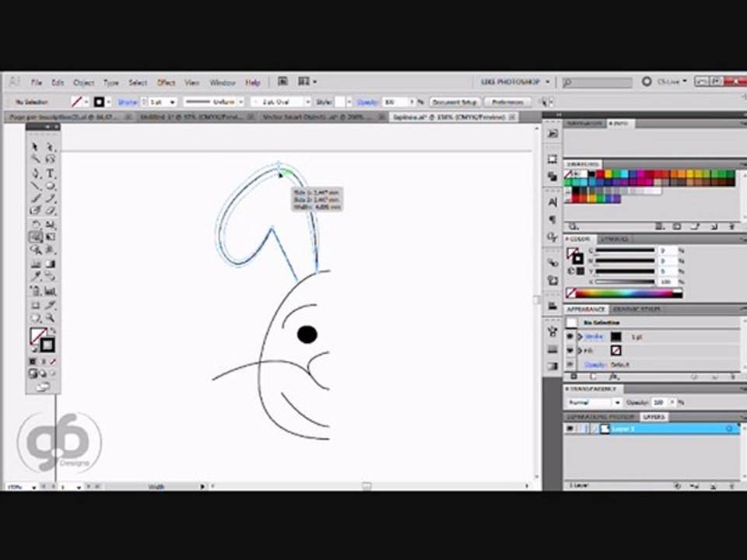This screenshot has height=560, width=747.
Task: Select the Direct Selection tool
Action: tap(50, 147)
